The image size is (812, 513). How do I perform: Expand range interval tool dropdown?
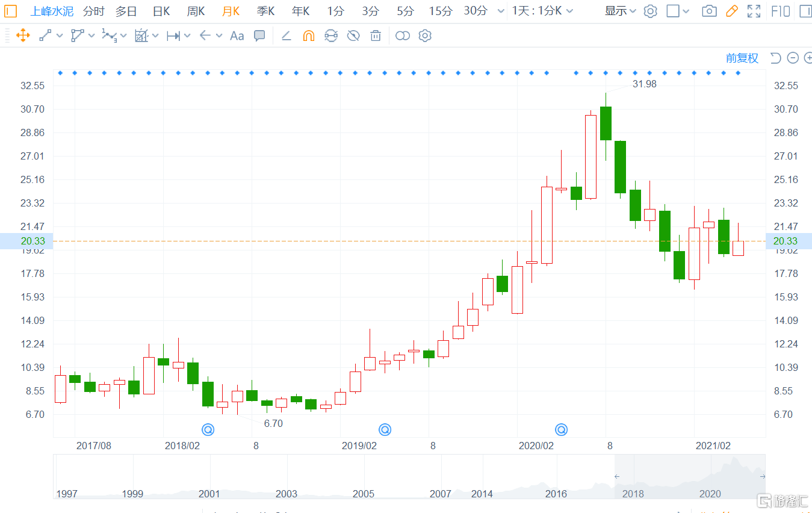(187, 36)
